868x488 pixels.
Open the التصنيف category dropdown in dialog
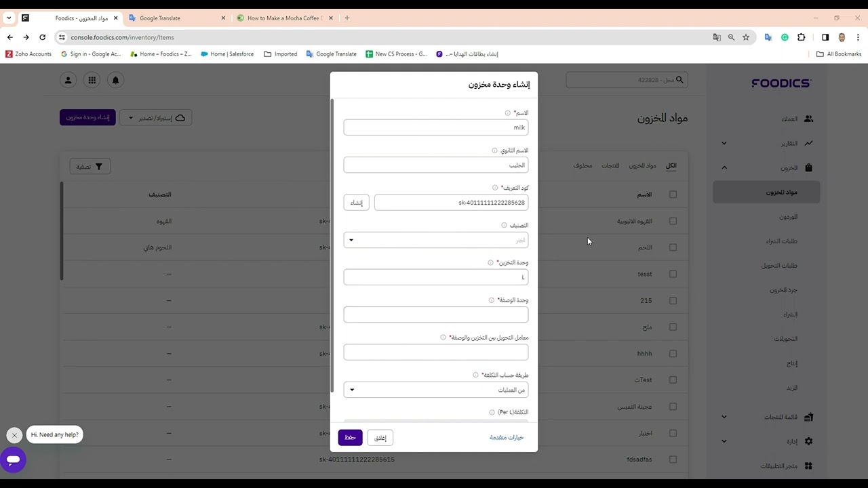[x=435, y=240]
